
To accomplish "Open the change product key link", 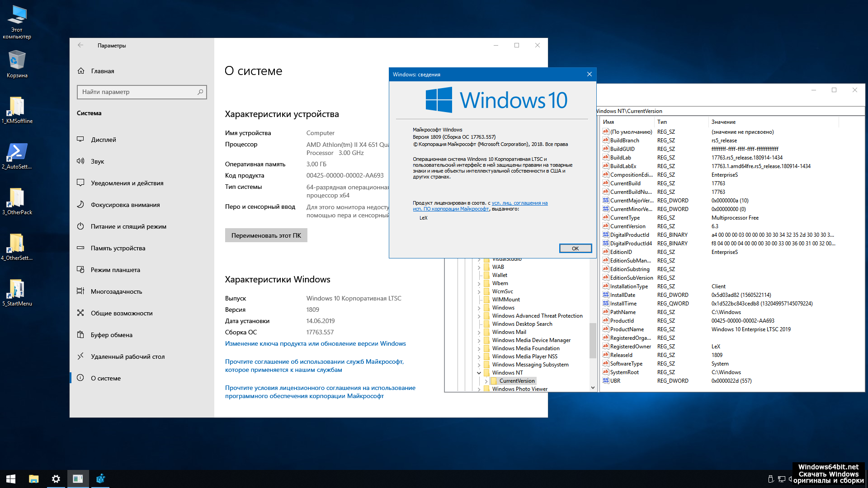I will click(315, 343).
